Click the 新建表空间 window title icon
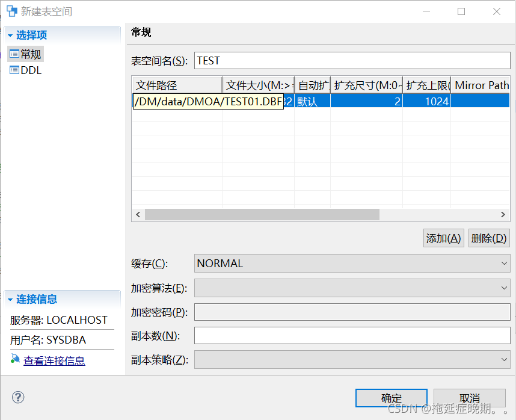The image size is (516, 420). click(x=12, y=11)
